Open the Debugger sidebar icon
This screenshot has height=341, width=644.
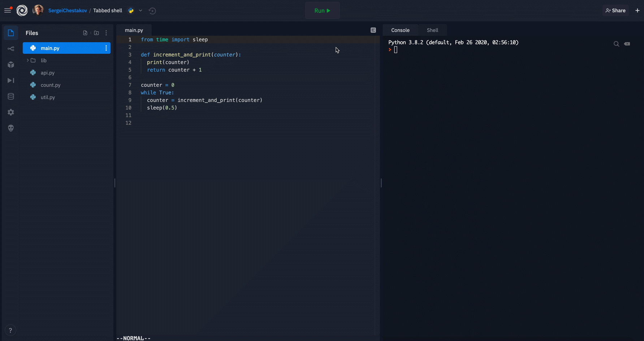point(11,80)
